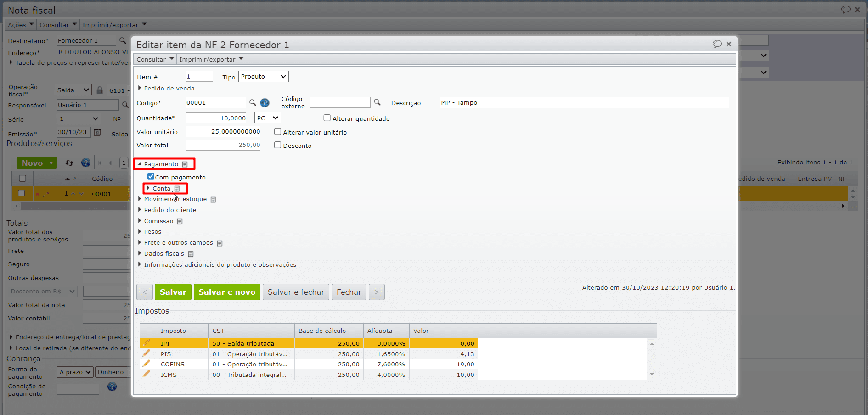Click the Salvar e novo button
The width and height of the screenshot is (868, 415).
coord(227,292)
